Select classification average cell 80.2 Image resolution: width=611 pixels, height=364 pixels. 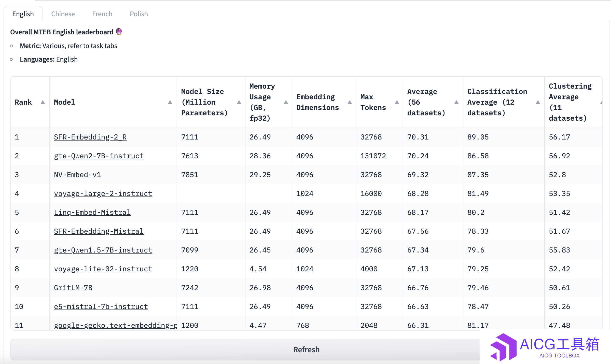point(504,212)
